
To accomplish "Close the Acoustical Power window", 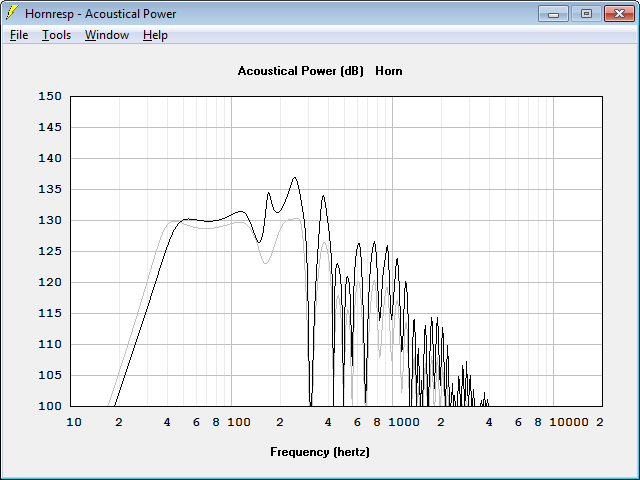I will tap(619, 14).
